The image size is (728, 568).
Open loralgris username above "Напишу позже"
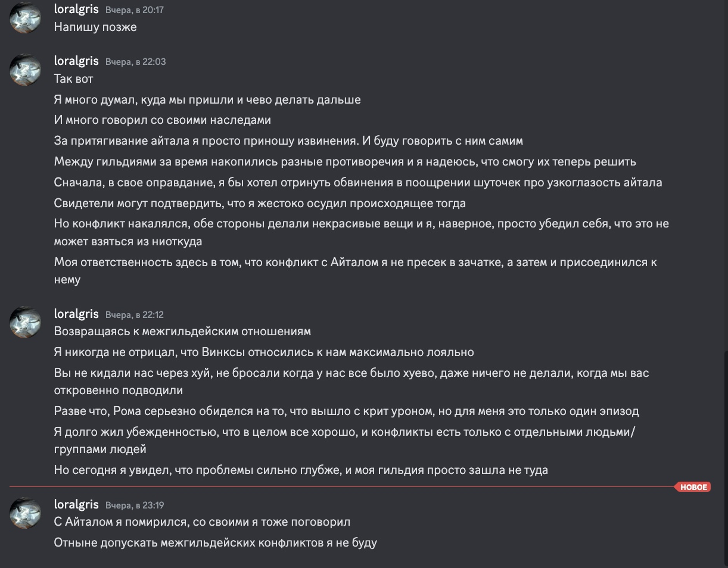point(76,10)
